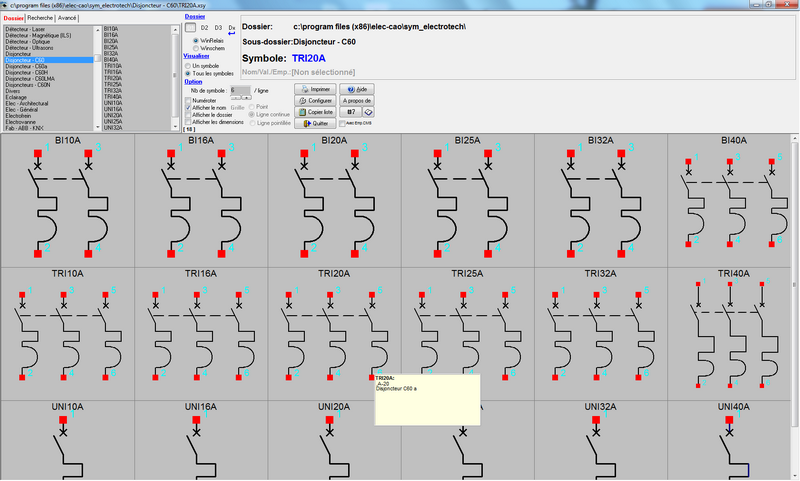Click the 'Copier liste' button
The image size is (800, 481).
[x=315, y=112]
